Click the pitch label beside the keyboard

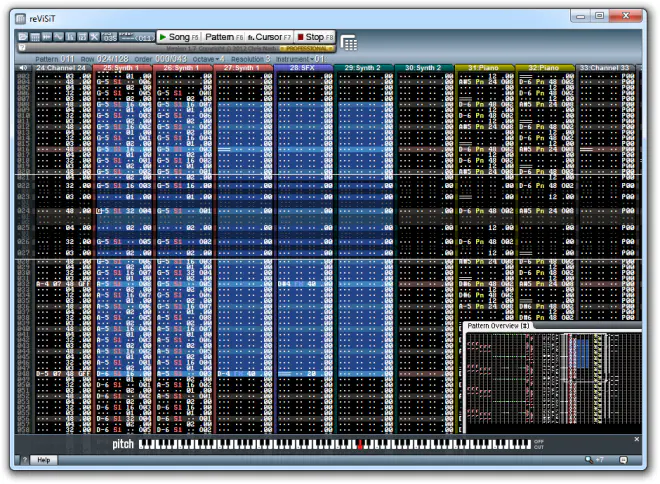pyautogui.click(x=123, y=444)
